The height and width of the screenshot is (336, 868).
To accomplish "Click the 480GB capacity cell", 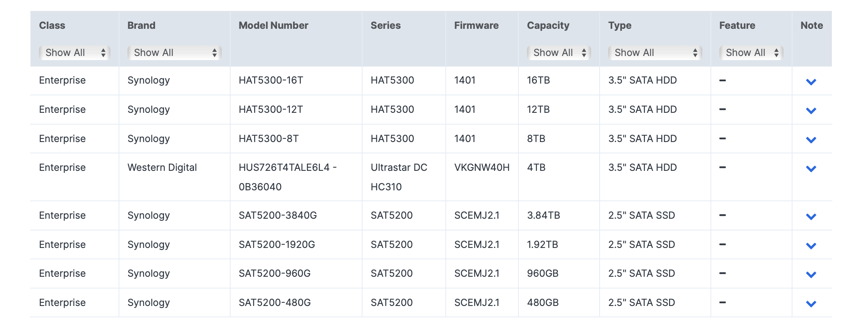I will (x=543, y=303).
